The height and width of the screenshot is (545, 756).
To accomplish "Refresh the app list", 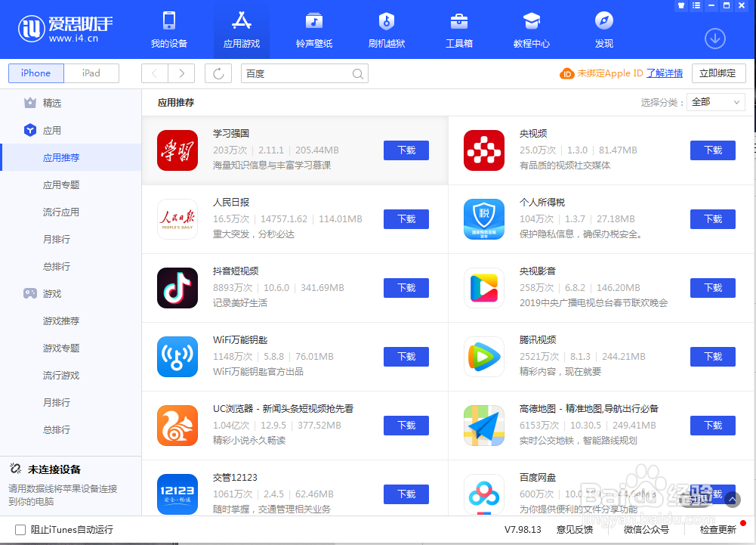I will tap(218, 73).
